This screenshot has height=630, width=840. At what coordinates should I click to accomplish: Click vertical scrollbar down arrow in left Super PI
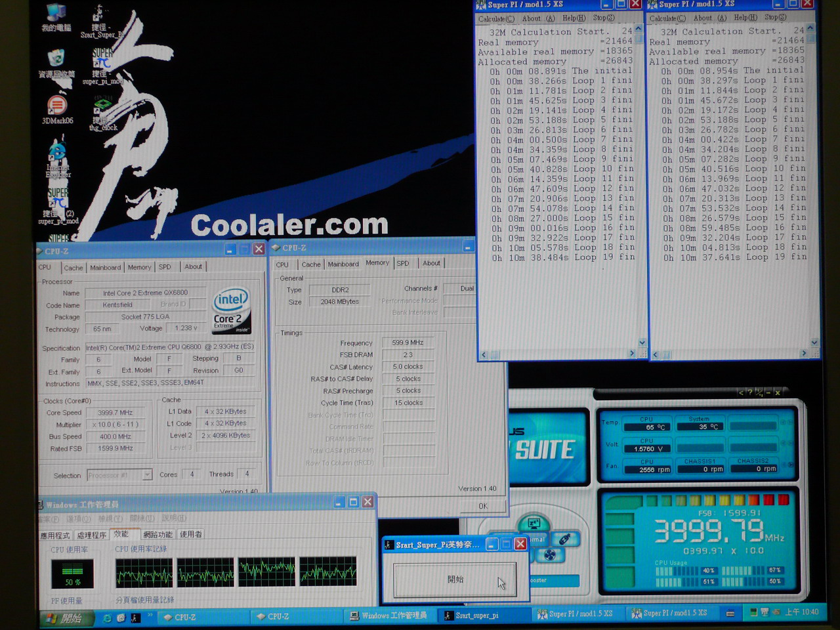pos(642,343)
